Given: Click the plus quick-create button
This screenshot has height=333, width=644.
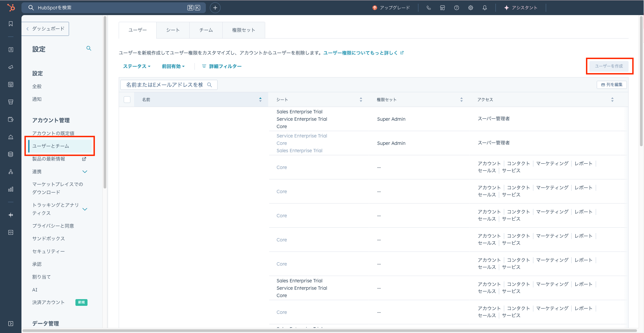Looking at the screenshot, I should (x=215, y=8).
